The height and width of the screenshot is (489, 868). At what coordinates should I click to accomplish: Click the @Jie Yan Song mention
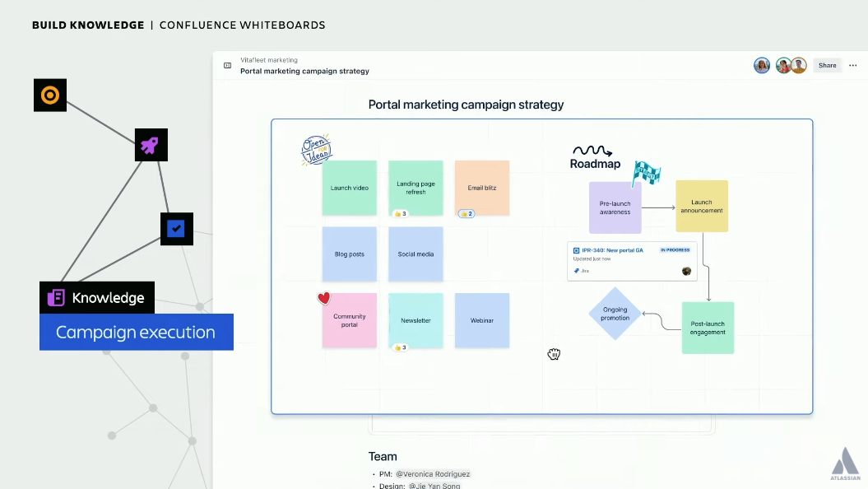pyautogui.click(x=434, y=486)
